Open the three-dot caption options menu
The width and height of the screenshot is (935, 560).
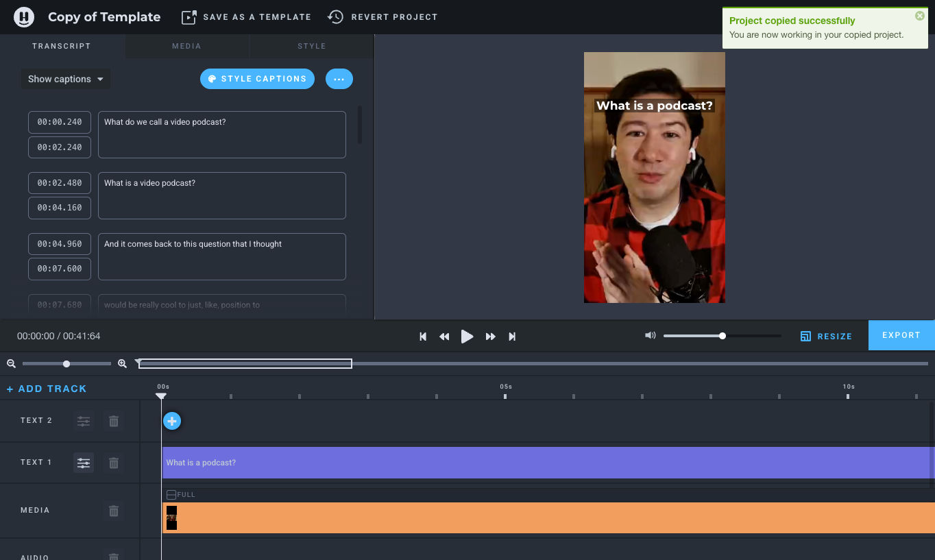tap(339, 79)
